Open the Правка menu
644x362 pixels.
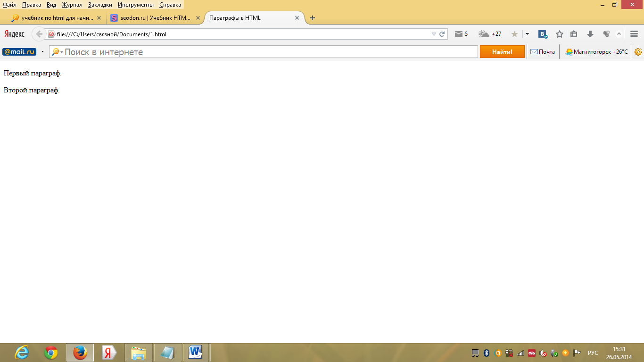pos(32,5)
